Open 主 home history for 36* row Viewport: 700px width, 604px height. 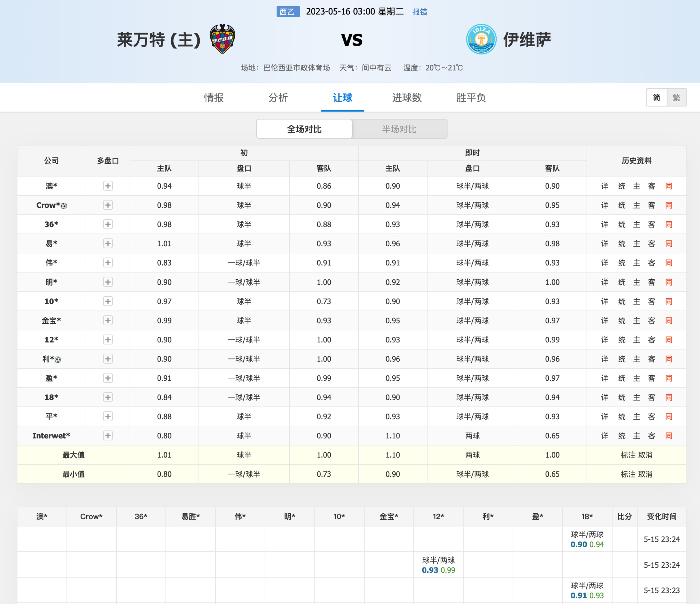637,224
